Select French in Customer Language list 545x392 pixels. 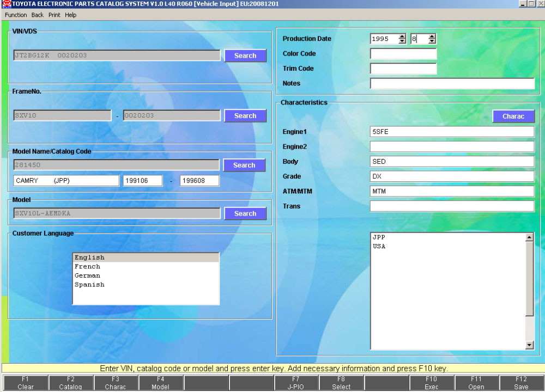(88, 267)
